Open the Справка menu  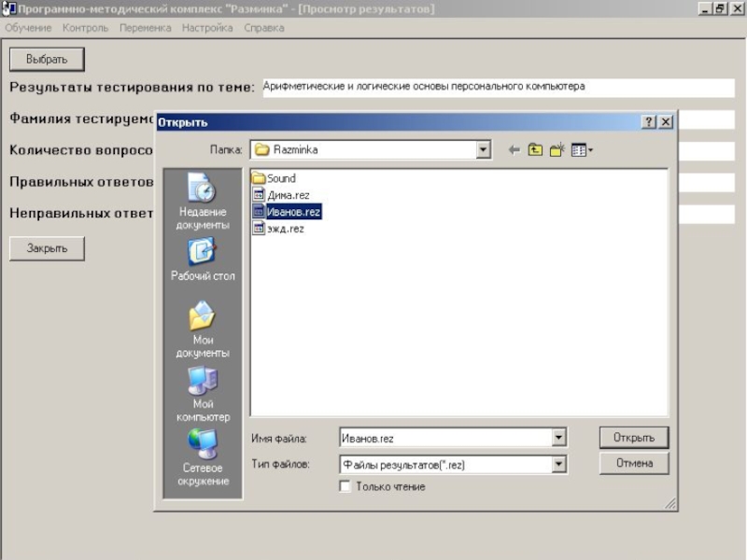click(x=264, y=28)
